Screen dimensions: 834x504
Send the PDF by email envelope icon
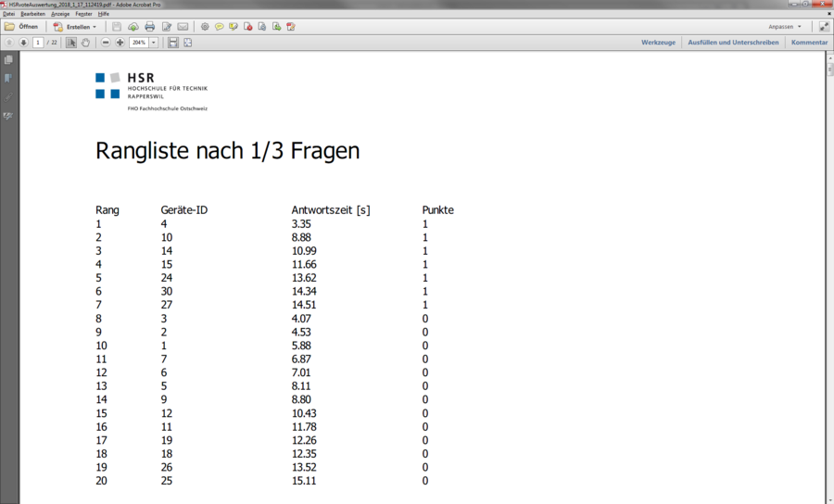click(x=183, y=27)
